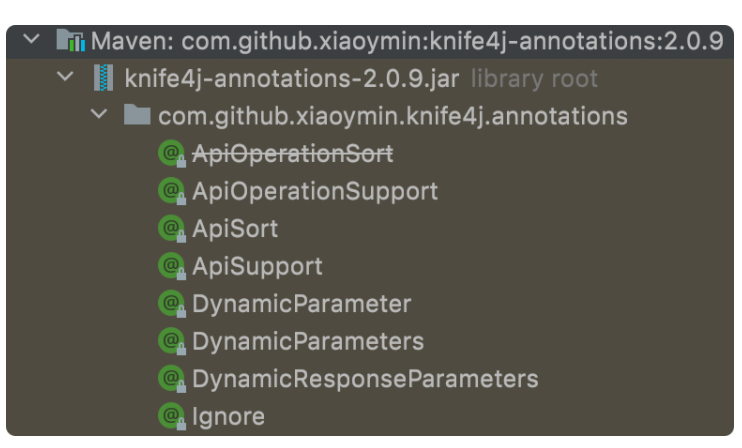Click the Ignore annotation icon
This screenshot has height=448, width=742.
(x=173, y=416)
